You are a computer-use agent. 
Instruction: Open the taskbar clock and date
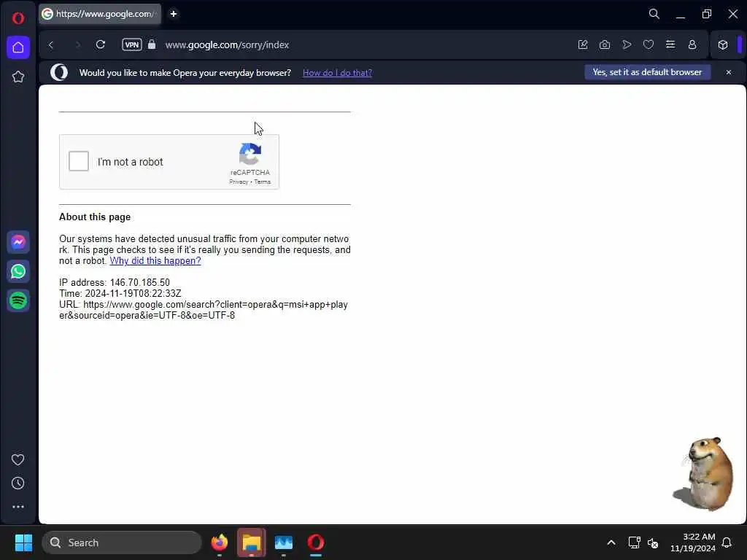pyautogui.click(x=693, y=542)
